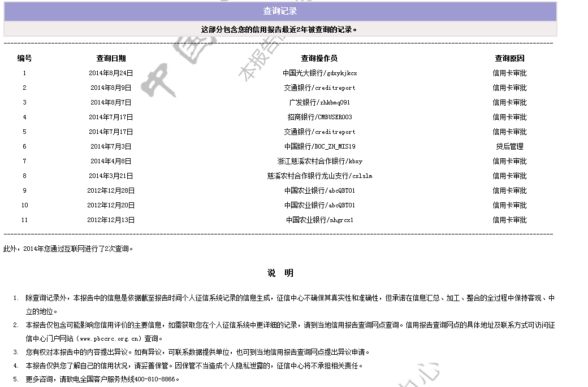Click the 查询记录 section header
This screenshot has width=588, height=387.
[x=280, y=11]
